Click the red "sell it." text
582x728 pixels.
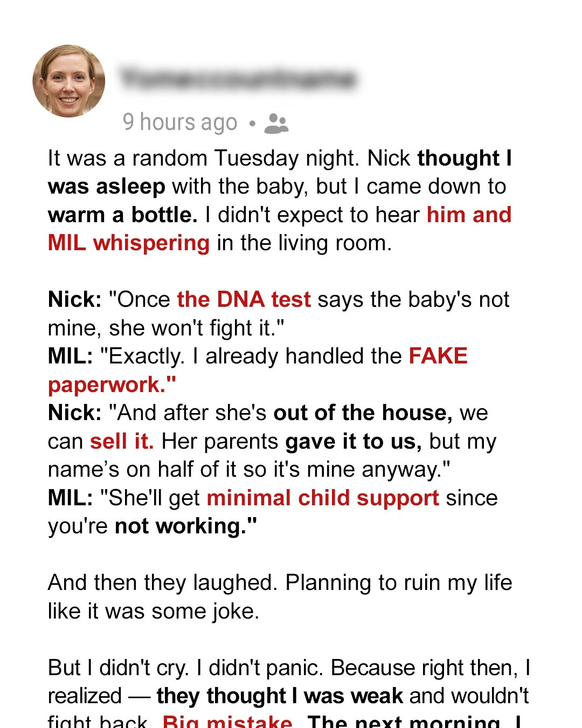[x=122, y=441]
